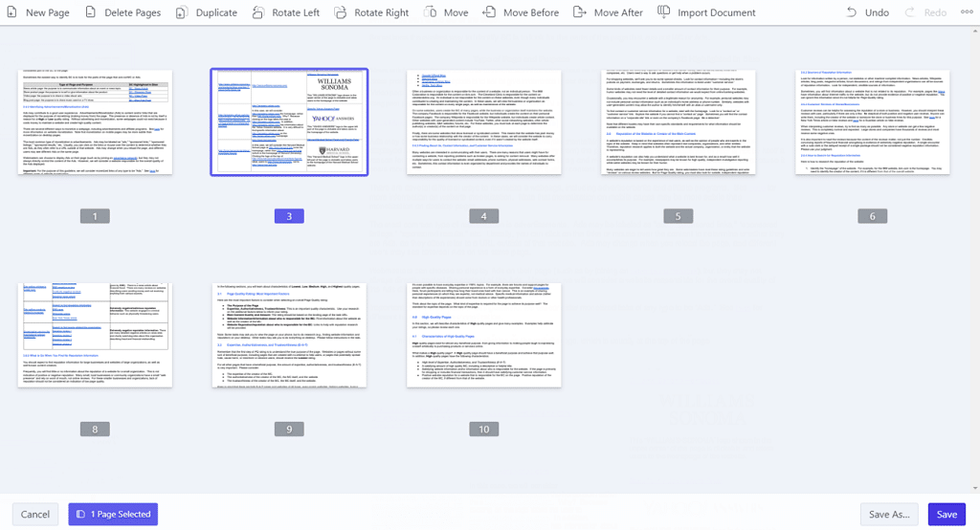The width and height of the screenshot is (980, 530).
Task: Select page 1 thumbnail
Action: click(x=95, y=121)
